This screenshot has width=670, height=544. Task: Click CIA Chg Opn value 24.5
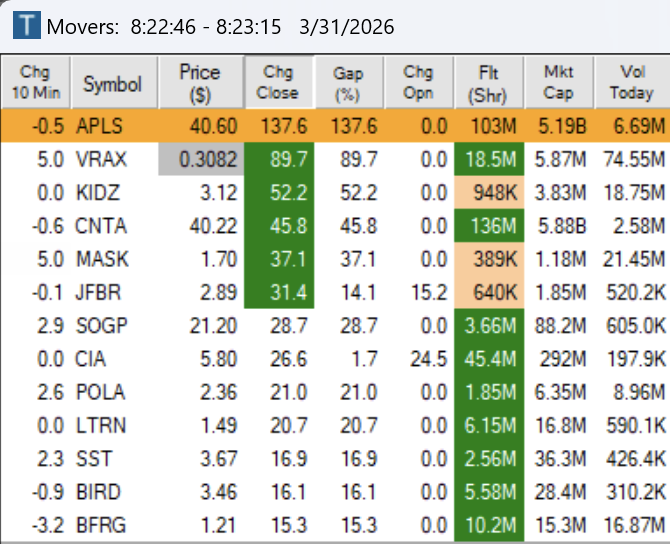429,359
